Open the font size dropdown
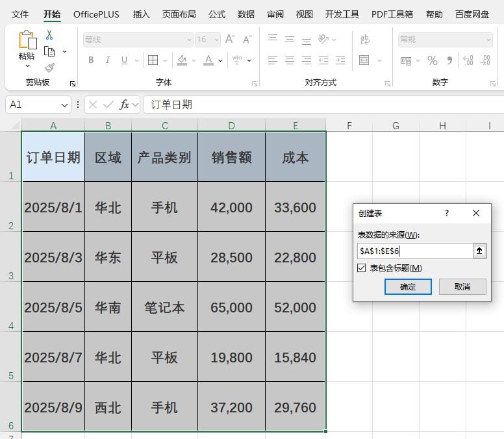 [216, 40]
